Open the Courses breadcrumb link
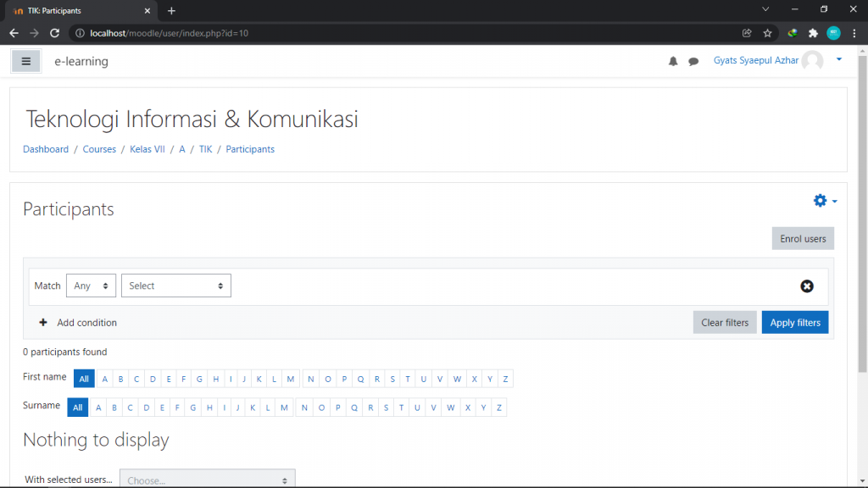This screenshot has width=868, height=488. click(x=100, y=149)
